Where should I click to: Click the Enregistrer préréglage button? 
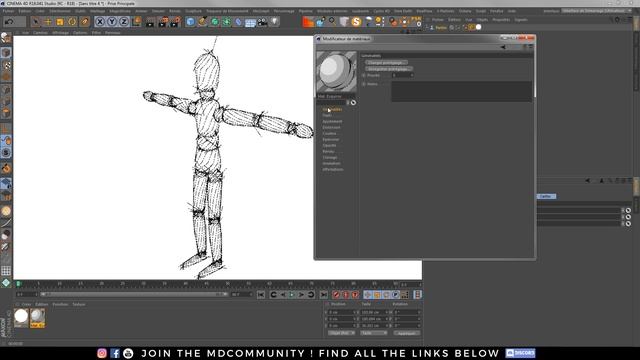389,69
